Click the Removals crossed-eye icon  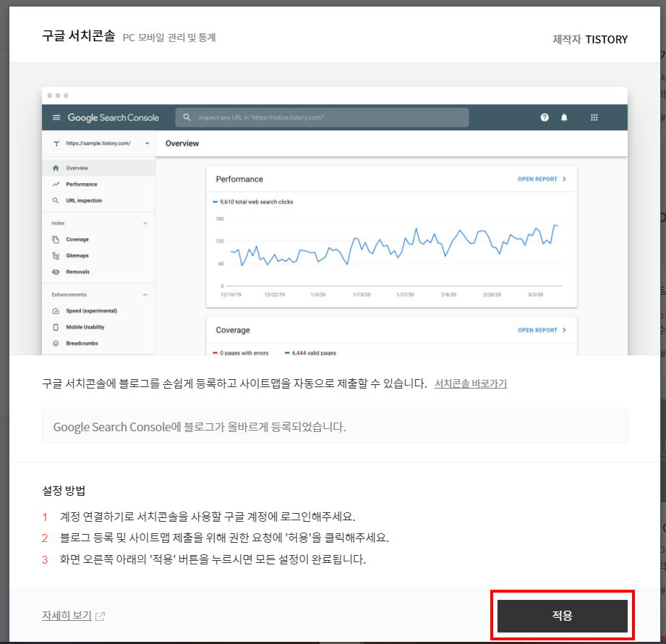(x=56, y=271)
